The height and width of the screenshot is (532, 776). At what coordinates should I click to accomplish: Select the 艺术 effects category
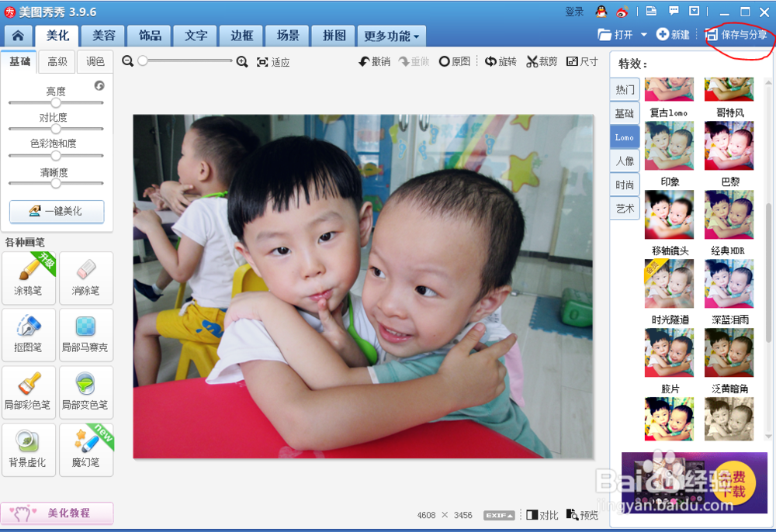tap(625, 208)
